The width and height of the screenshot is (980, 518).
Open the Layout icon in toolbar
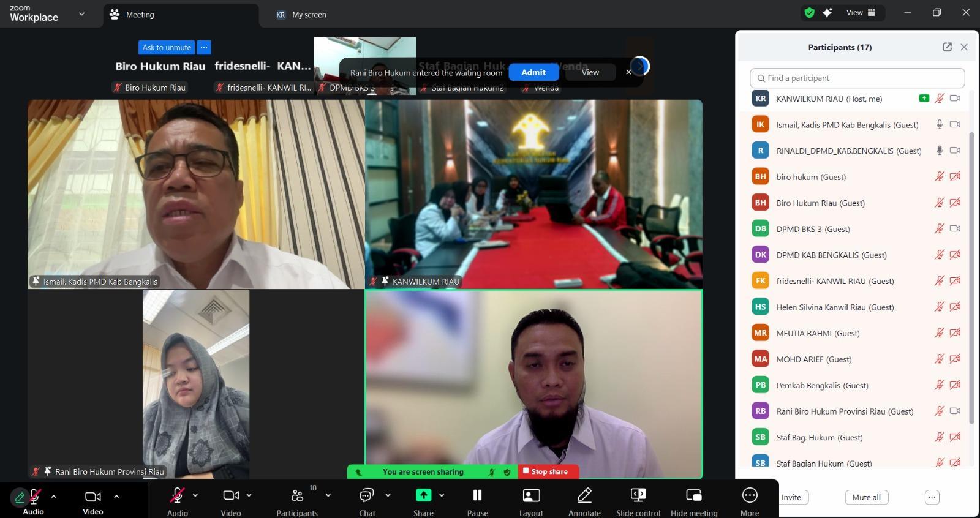click(x=531, y=495)
